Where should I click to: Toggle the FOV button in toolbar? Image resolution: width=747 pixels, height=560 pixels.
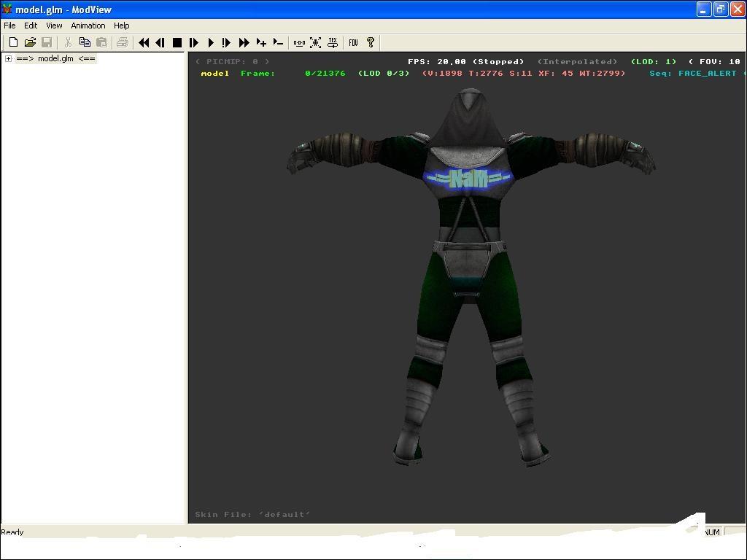(x=353, y=43)
